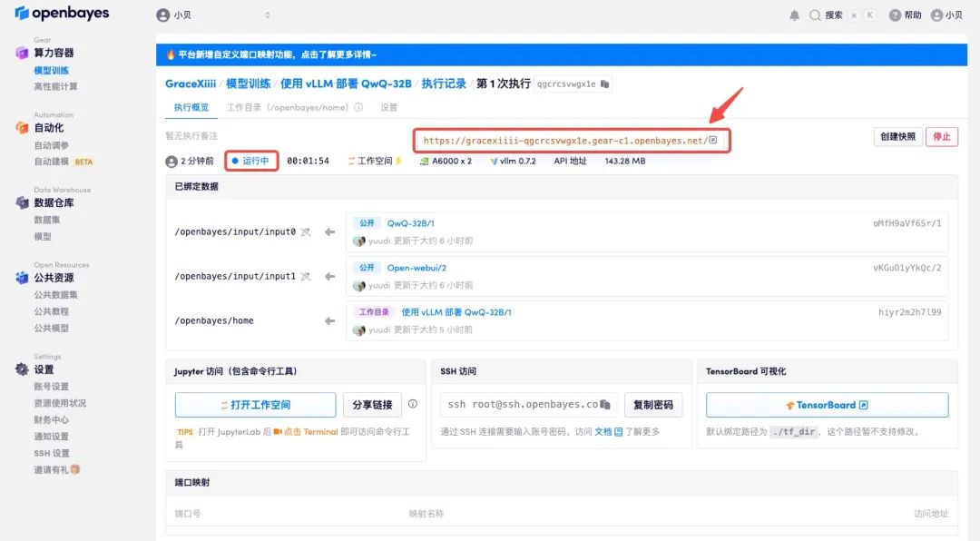Click the 工作空间 status label
The height and width of the screenshot is (541, 980).
tap(375, 162)
